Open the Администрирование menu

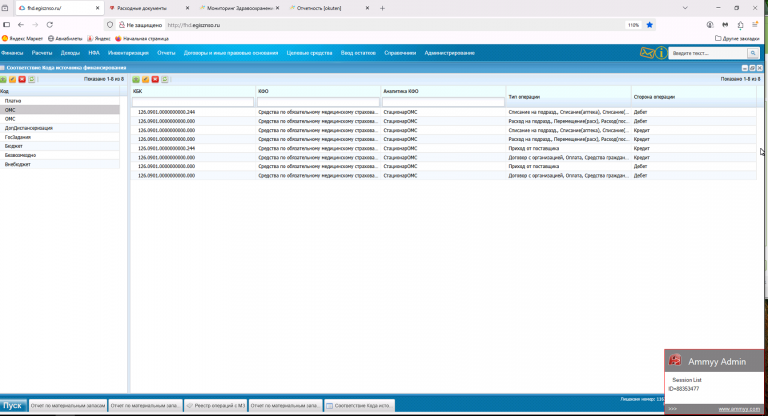[449, 53]
